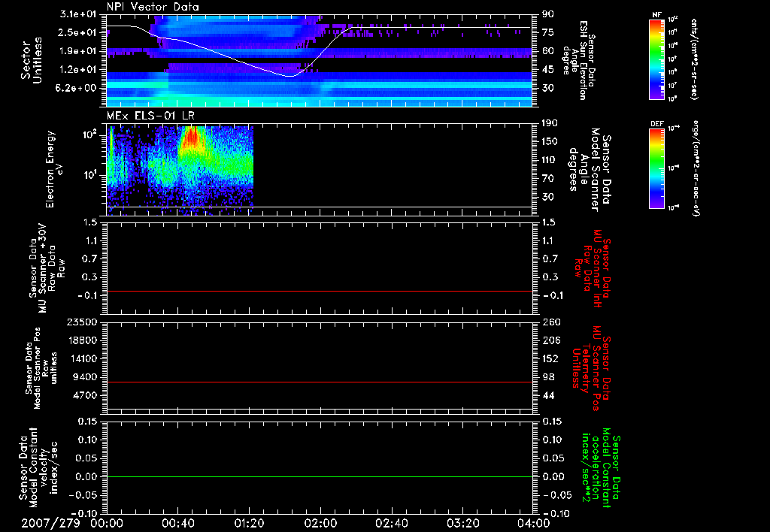Image resolution: width=770 pixels, height=532 pixels.
Task: Click the '03:20' time tick label
Action: [462, 524]
